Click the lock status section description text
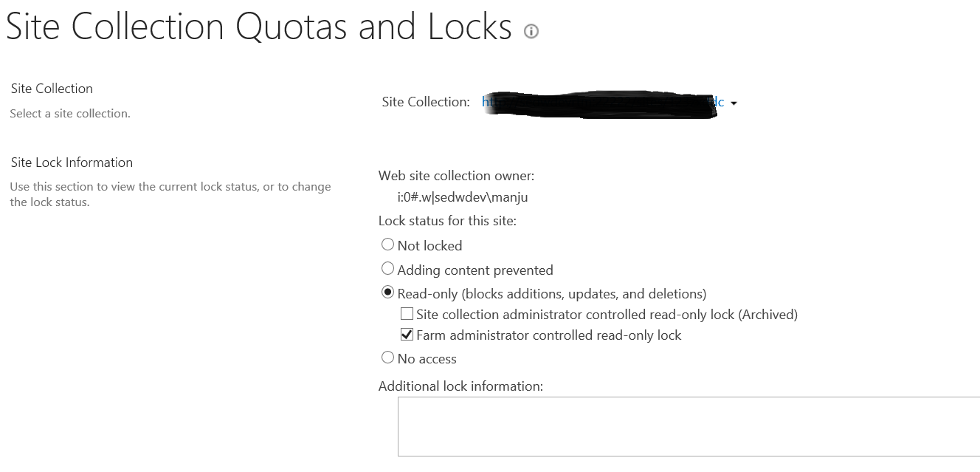This screenshot has width=980, height=472. [x=170, y=194]
